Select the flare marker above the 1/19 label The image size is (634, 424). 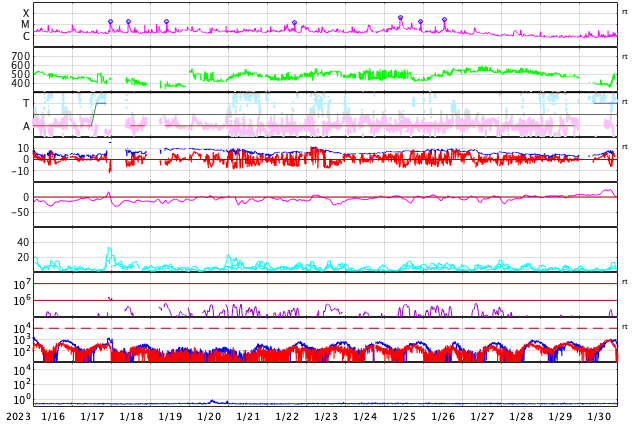[x=167, y=21]
